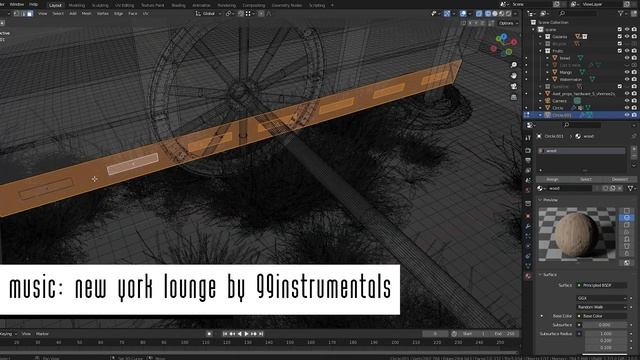Switch to the Animation workspace tab
The image size is (640, 360).
[x=201, y=5]
